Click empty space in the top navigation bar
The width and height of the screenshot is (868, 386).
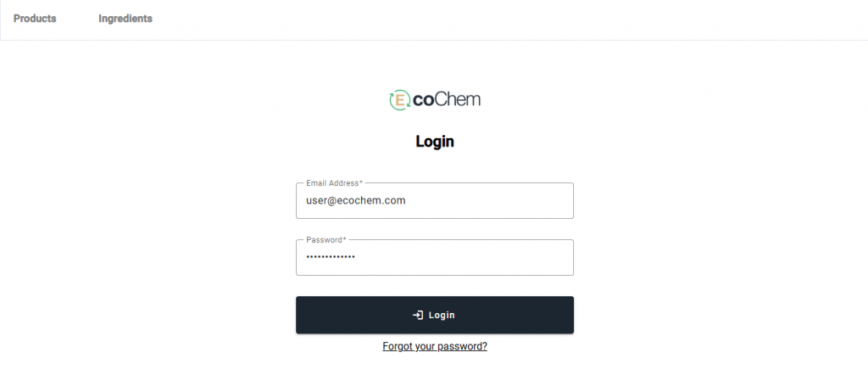pyautogui.click(x=509, y=19)
